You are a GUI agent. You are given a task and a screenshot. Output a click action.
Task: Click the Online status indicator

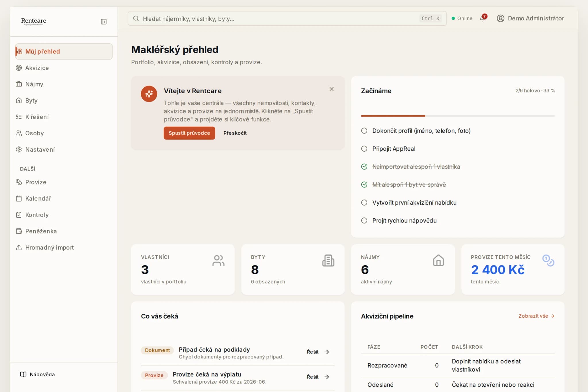(x=462, y=18)
